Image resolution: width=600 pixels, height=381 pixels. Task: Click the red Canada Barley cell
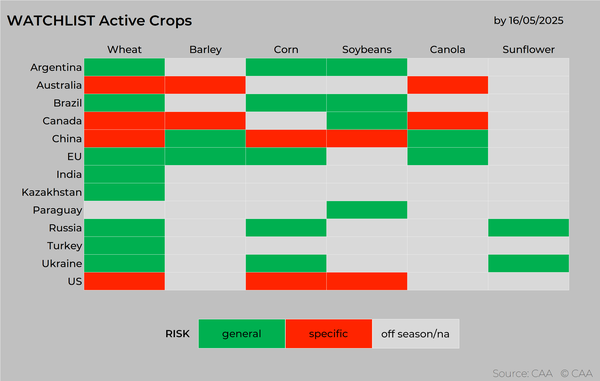[x=205, y=120]
